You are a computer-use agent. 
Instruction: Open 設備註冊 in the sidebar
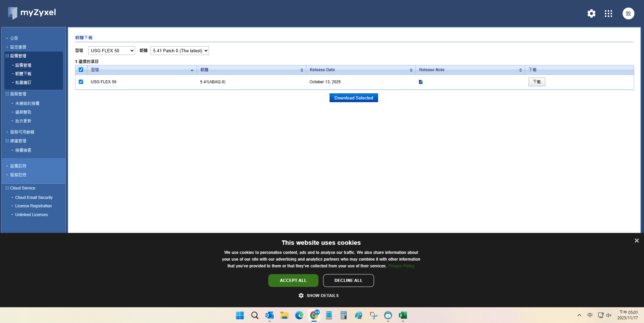pos(18,166)
